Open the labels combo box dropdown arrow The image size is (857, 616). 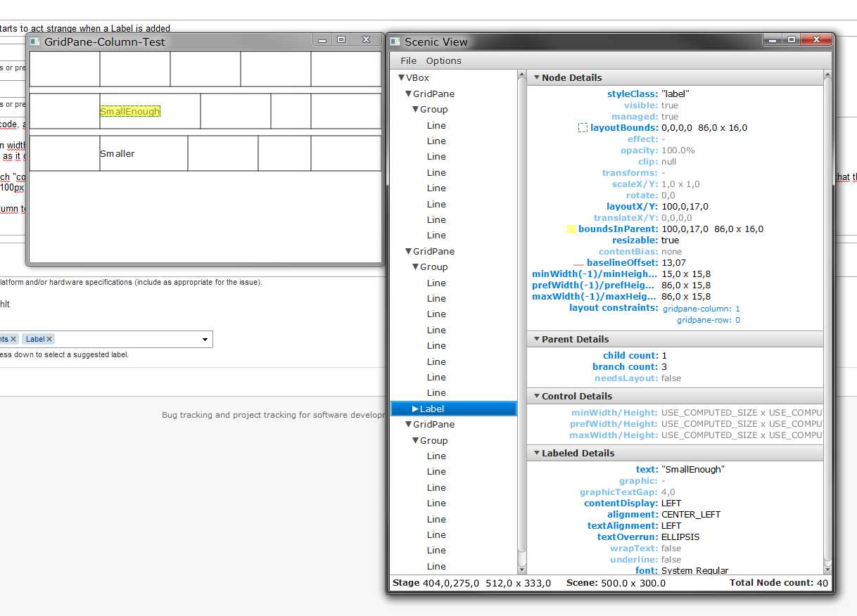205,340
